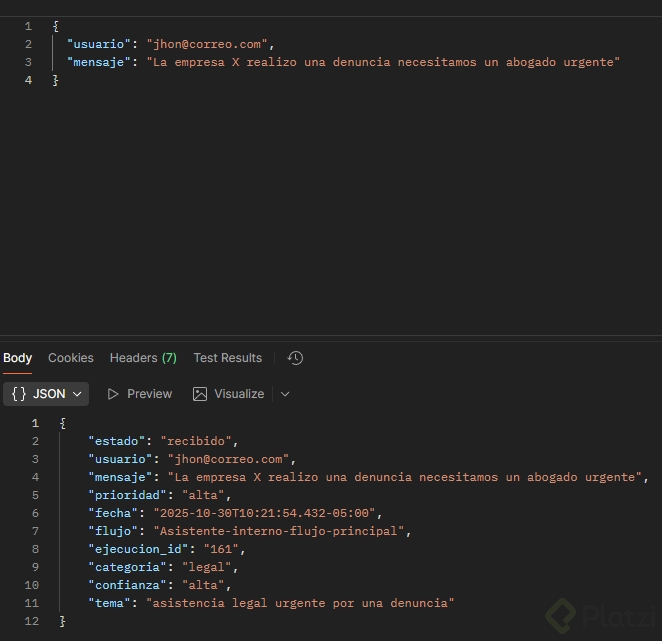Click the request opening brace on line 1
662x641 pixels.
pyautogui.click(x=56, y=26)
